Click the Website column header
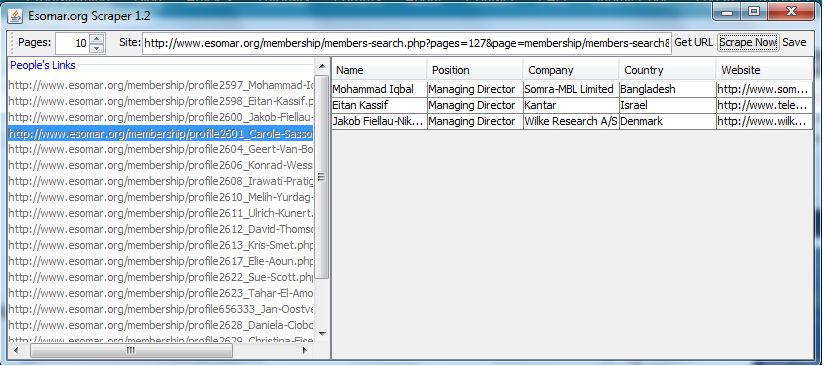The height and width of the screenshot is (366, 824). pos(764,70)
